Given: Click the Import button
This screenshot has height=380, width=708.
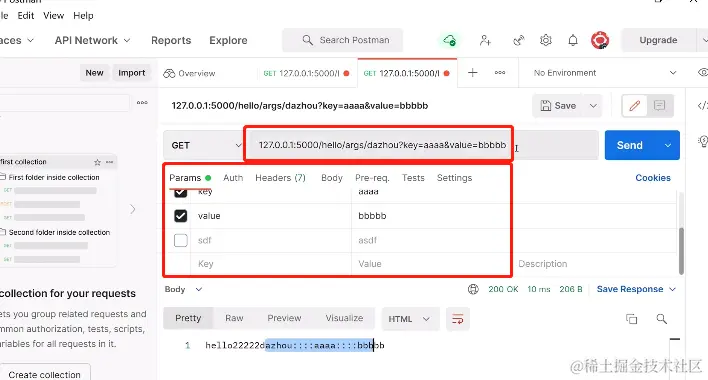Looking at the screenshot, I should pos(131,73).
